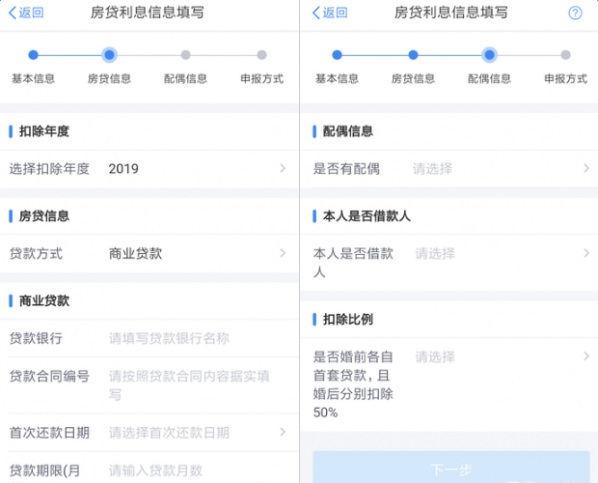Open 是否有配偶 selection chevron

pyautogui.click(x=587, y=168)
